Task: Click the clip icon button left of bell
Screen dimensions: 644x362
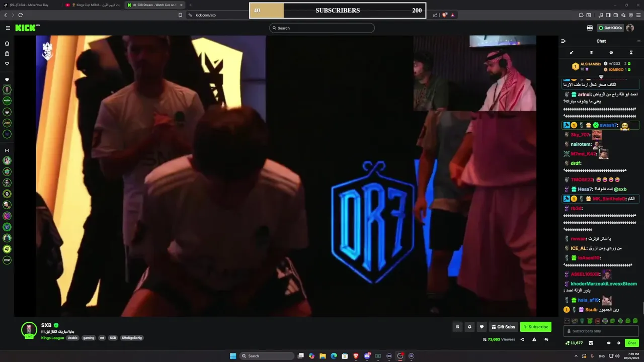Action: pos(457,327)
